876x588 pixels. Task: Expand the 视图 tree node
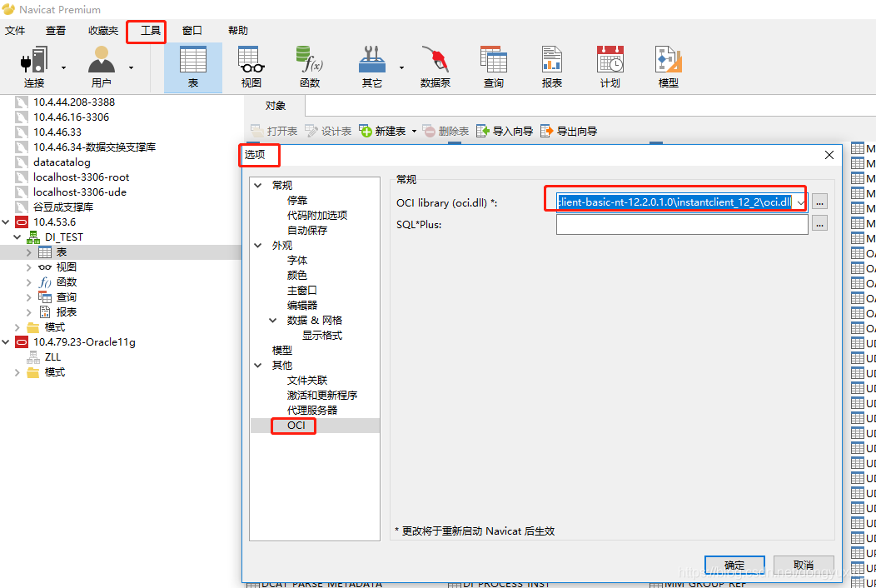[x=29, y=267]
